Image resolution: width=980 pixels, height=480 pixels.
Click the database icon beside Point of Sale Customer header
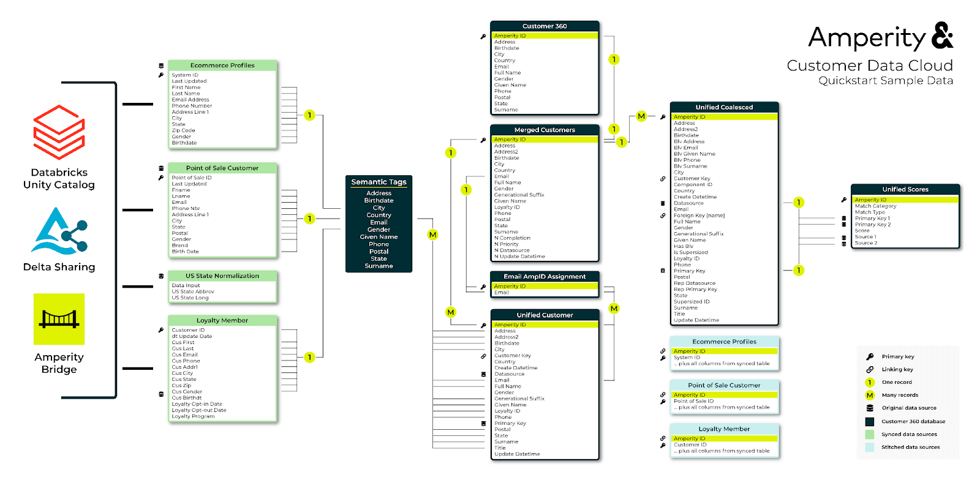pyautogui.click(x=161, y=168)
